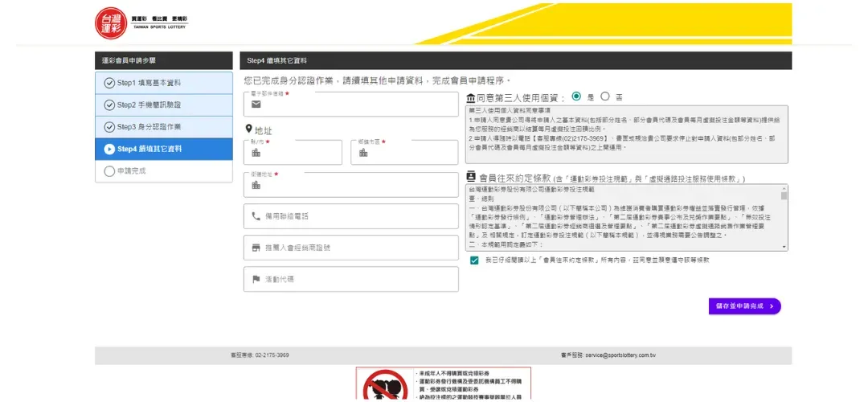Click the phone icon in 備用聯絡電話 field
Image resolution: width=868 pixels, height=402 pixels.
pyautogui.click(x=256, y=216)
